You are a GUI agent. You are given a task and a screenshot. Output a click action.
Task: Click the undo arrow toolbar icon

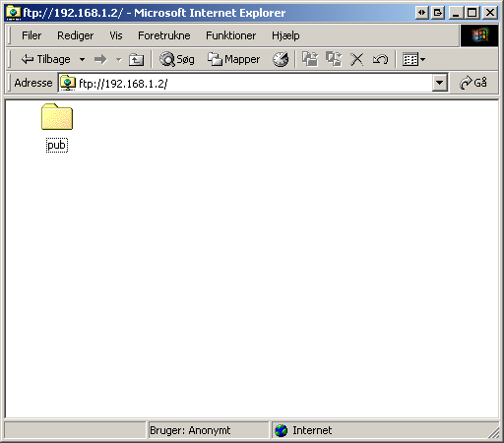380,59
